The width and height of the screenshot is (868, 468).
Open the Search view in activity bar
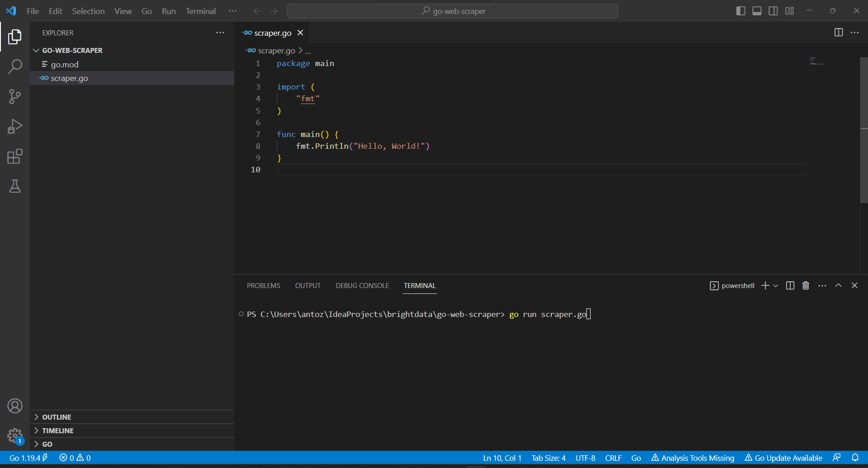tap(15, 66)
